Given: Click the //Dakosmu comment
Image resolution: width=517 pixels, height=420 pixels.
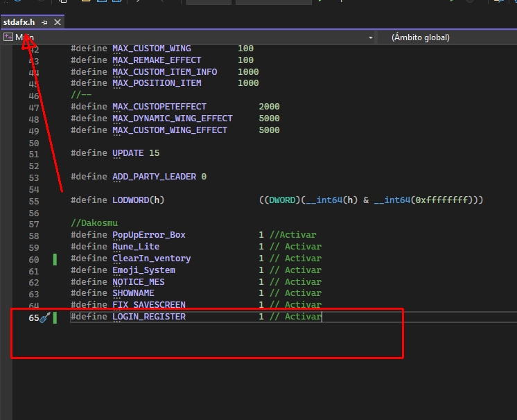Looking at the screenshot, I should click(94, 223).
